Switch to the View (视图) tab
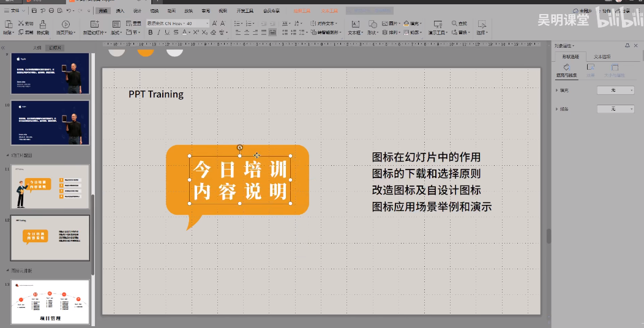Screen dimensions: 644x328 223,10
